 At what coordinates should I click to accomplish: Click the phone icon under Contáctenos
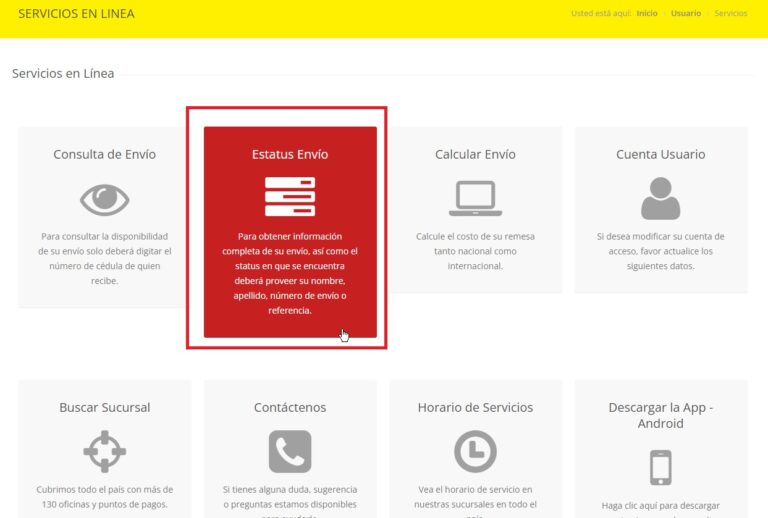[290, 451]
